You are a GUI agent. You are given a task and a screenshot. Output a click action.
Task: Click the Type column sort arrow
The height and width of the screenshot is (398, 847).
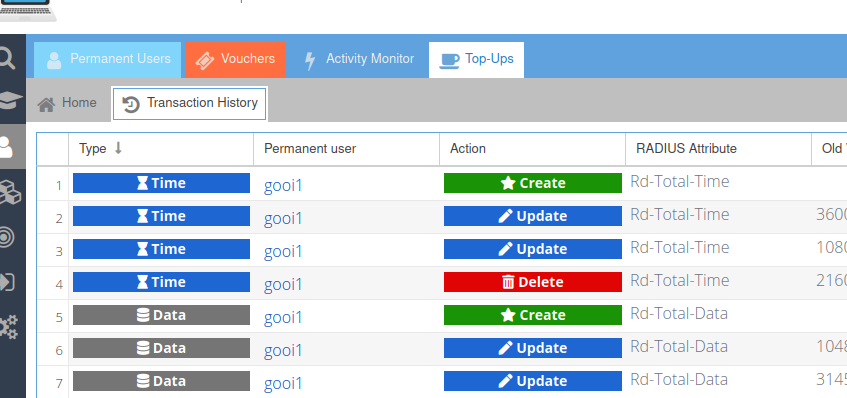[118, 148]
